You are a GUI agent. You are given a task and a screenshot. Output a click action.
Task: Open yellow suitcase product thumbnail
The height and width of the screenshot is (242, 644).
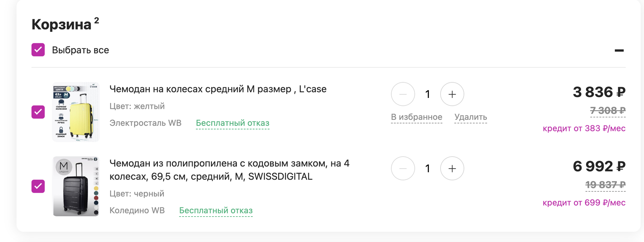click(x=76, y=112)
